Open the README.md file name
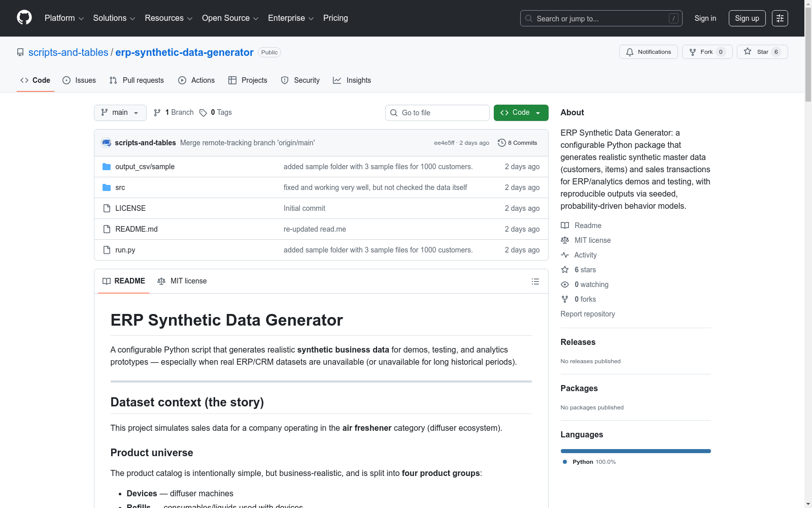 (137, 229)
